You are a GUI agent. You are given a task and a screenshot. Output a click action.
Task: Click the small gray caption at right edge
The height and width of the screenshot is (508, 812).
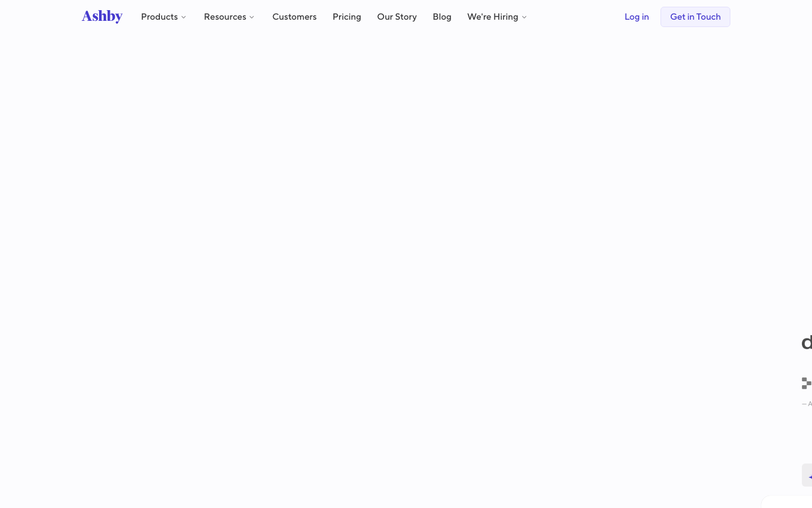click(x=807, y=404)
